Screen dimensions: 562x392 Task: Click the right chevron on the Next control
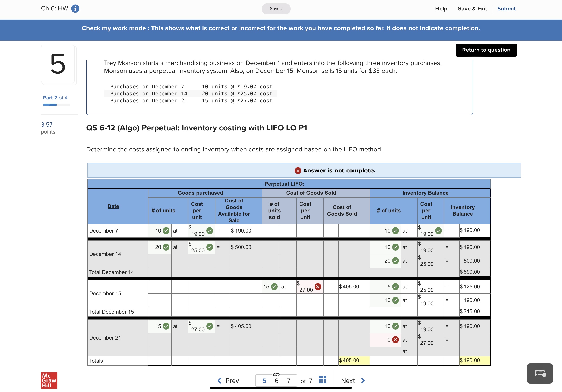click(363, 380)
